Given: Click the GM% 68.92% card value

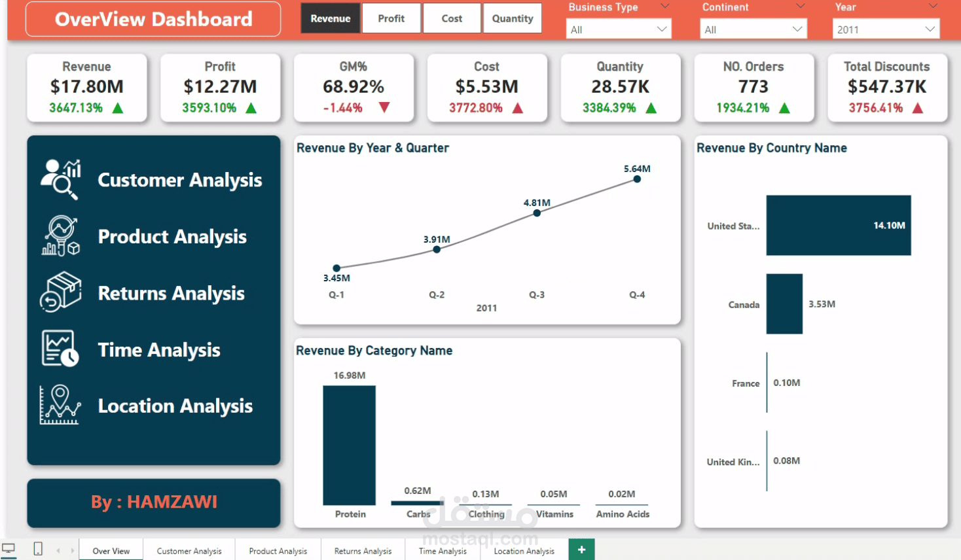Looking at the screenshot, I should point(354,86).
